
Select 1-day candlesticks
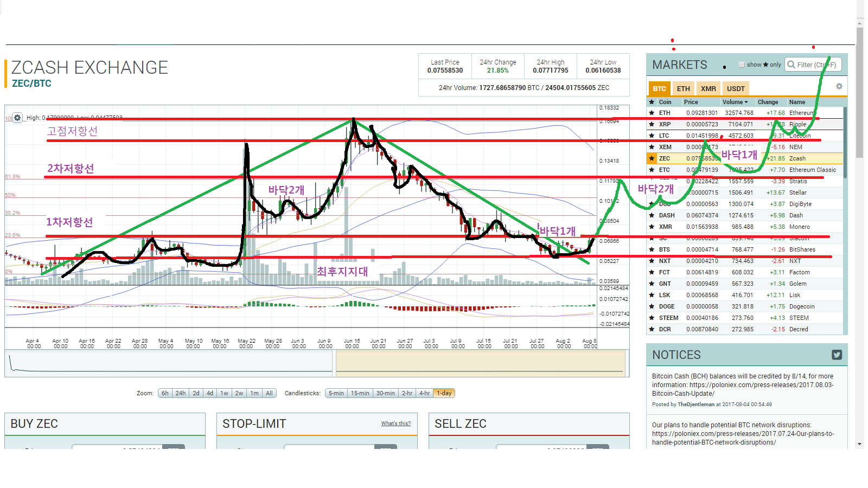[444, 393]
